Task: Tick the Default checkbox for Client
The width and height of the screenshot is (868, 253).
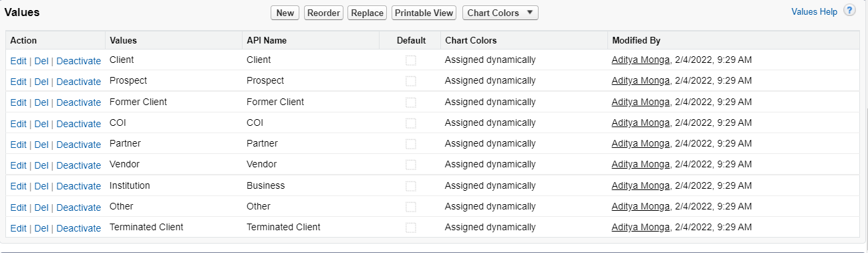Action: coord(411,60)
